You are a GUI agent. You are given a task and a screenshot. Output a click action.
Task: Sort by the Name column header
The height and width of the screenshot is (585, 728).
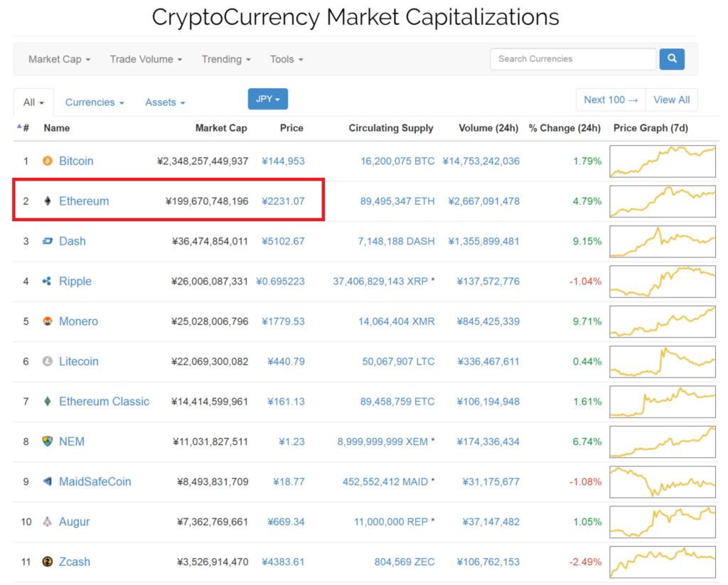[57, 128]
